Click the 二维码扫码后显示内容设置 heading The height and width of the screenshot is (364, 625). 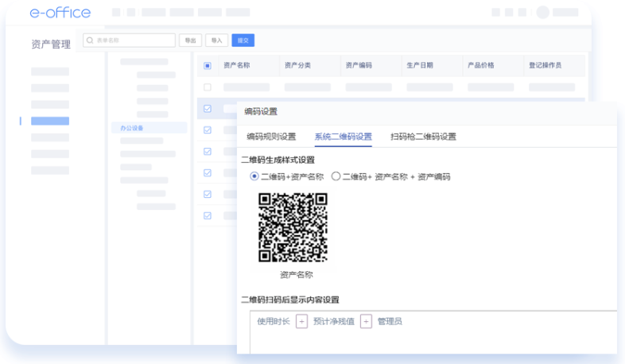click(x=290, y=300)
